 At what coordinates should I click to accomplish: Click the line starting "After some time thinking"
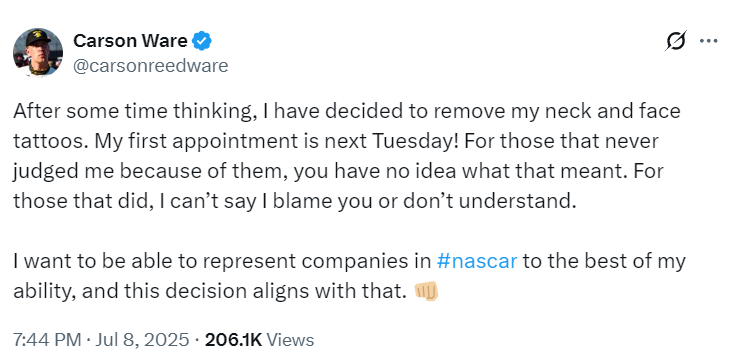click(x=347, y=111)
